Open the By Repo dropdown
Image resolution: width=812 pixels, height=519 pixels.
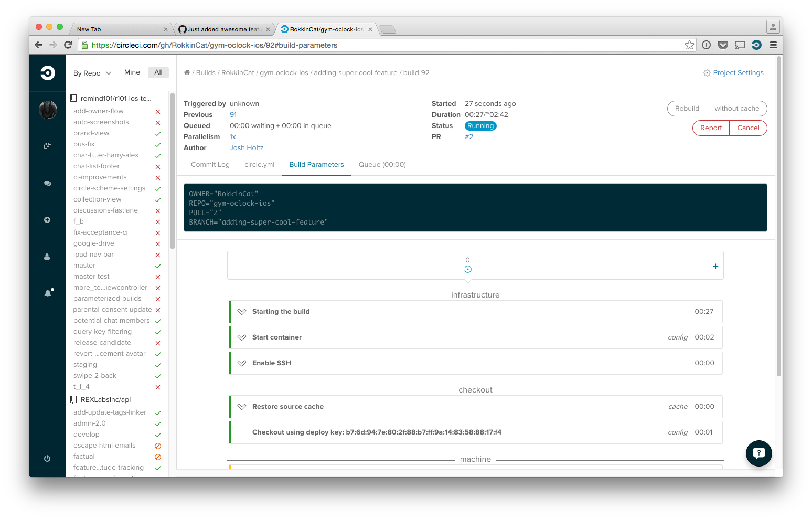pos(92,73)
